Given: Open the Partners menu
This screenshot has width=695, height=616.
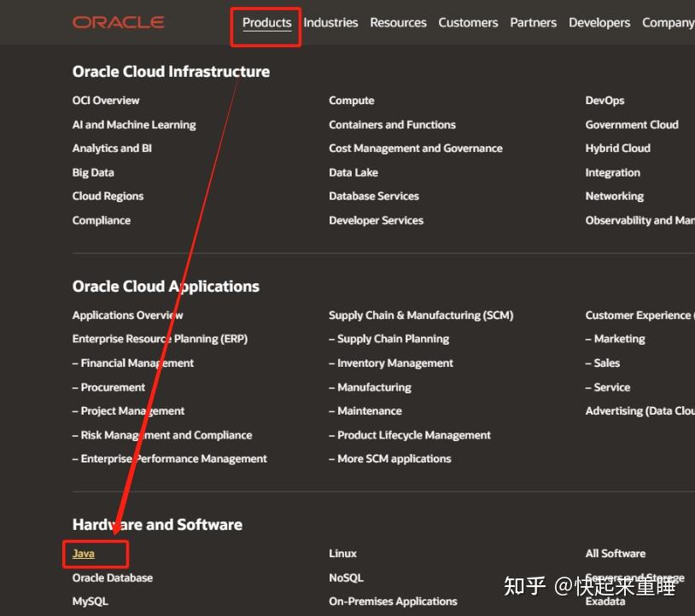Looking at the screenshot, I should pos(533,23).
